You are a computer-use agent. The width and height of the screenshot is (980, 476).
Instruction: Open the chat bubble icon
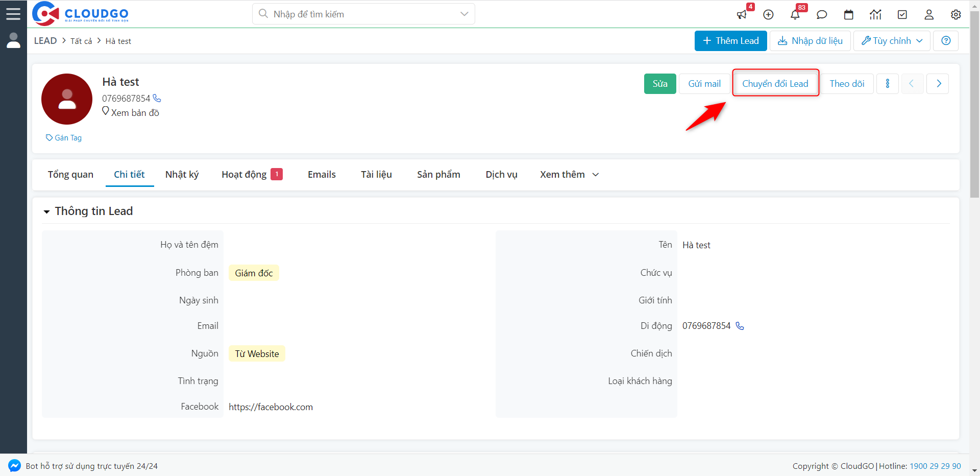(822, 15)
